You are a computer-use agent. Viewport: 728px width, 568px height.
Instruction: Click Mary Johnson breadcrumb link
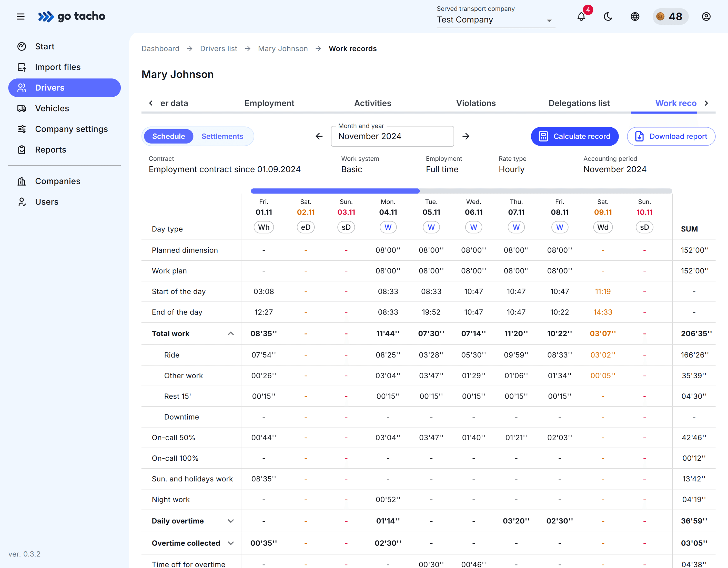[x=283, y=49]
